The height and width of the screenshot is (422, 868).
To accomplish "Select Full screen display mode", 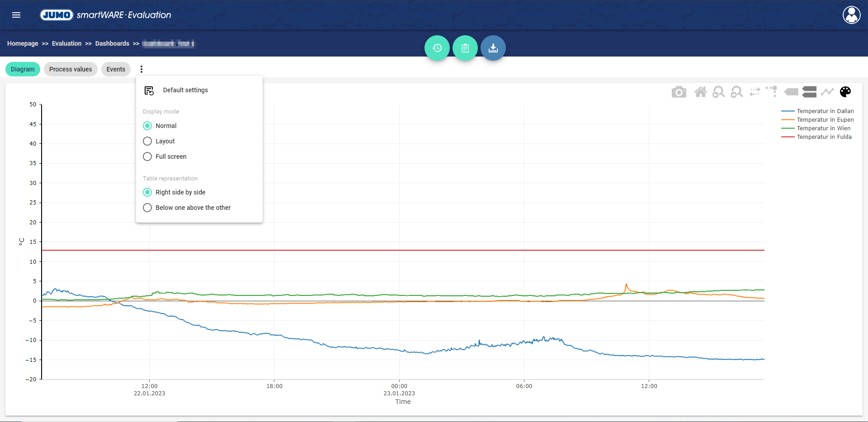I will [x=147, y=156].
